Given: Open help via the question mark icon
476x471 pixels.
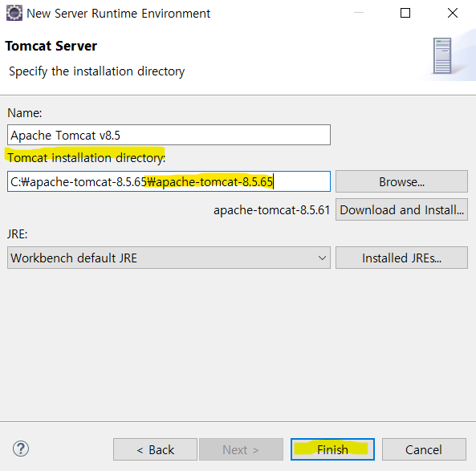Looking at the screenshot, I should click(x=21, y=449).
